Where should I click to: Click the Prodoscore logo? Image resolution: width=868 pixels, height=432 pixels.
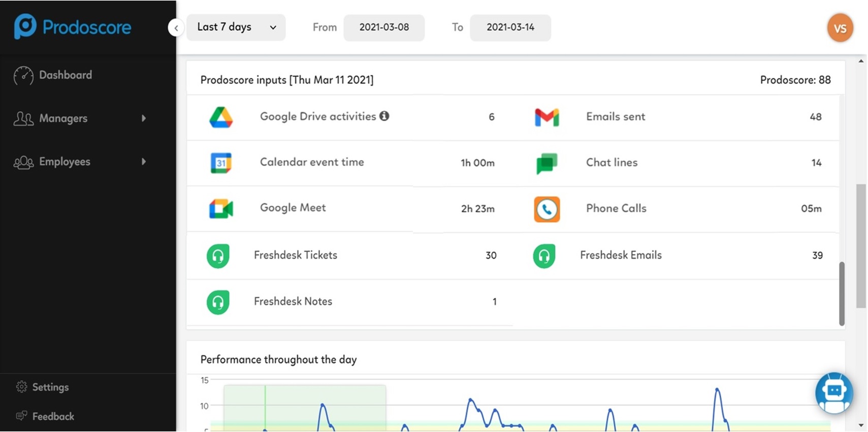[x=73, y=26]
